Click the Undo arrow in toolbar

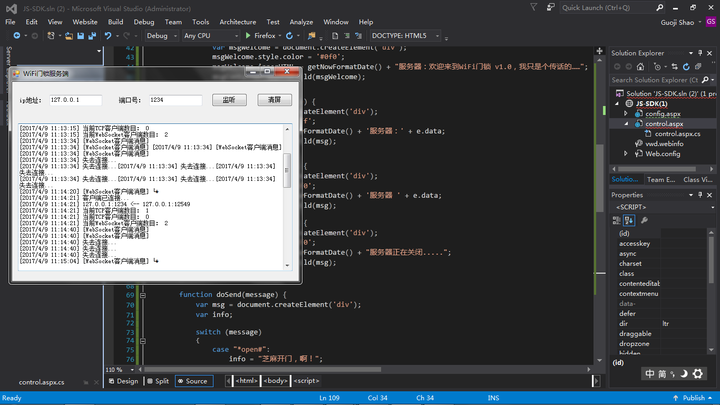pos(108,35)
